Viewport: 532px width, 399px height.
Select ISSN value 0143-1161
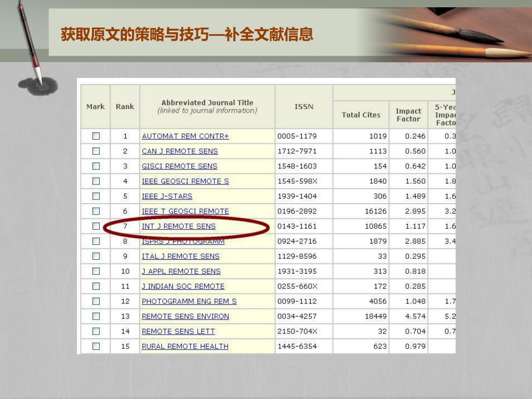pos(297,226)
